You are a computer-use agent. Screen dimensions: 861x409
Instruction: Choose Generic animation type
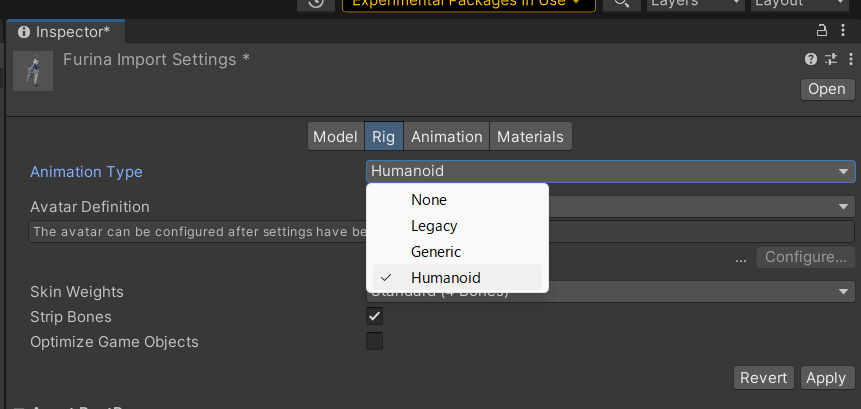[457, 251]
